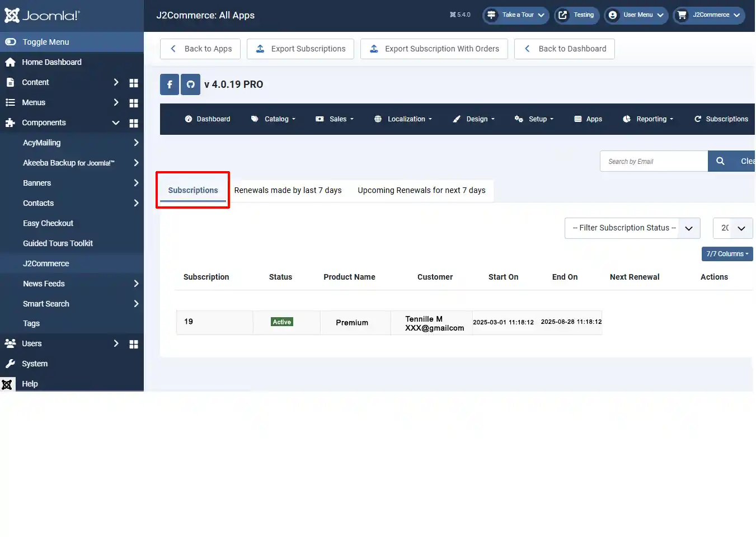The height and width of the screenshot is (537, 756).
Task: Click the Help Joomla icon
Action: (x=7, y=384)
